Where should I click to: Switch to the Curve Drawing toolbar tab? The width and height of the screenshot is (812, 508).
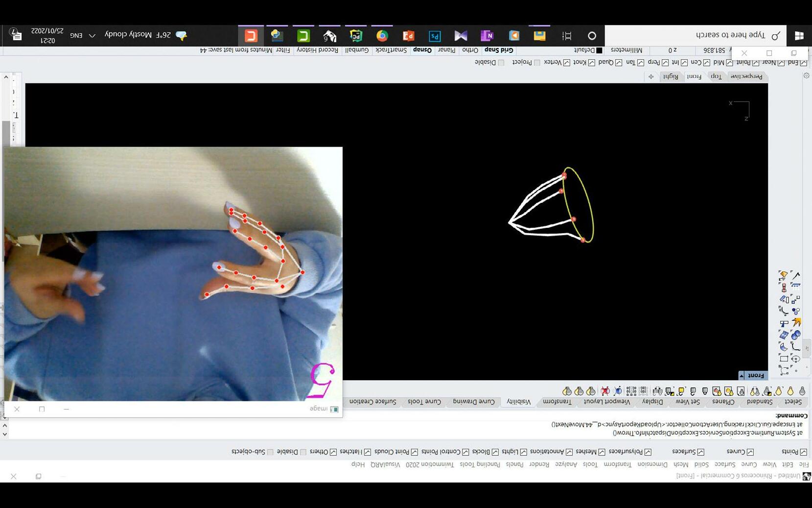[x=474, y=402]
